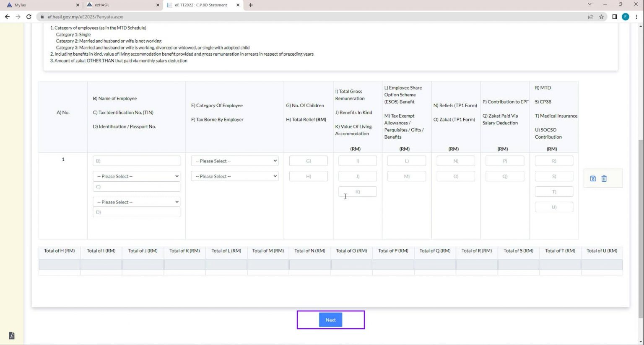Switch to the ezHASiL tab

click(122, 5)
